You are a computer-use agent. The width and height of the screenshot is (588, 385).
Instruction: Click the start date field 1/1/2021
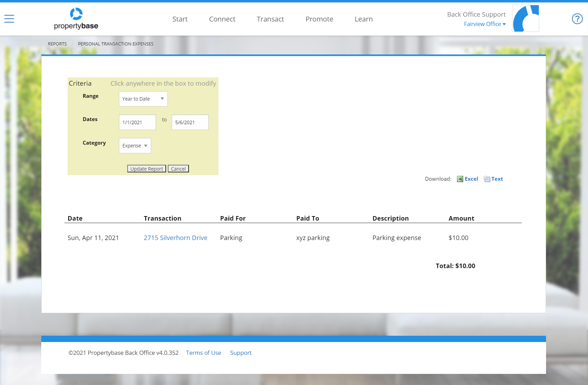(x=137, y=122)
